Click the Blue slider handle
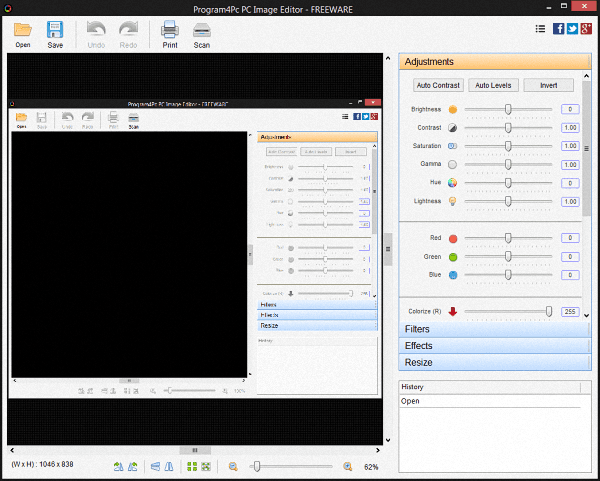Image resolution: width=600 pixels, height=481 pixels. pyautogui.click(x=508, y=275)
